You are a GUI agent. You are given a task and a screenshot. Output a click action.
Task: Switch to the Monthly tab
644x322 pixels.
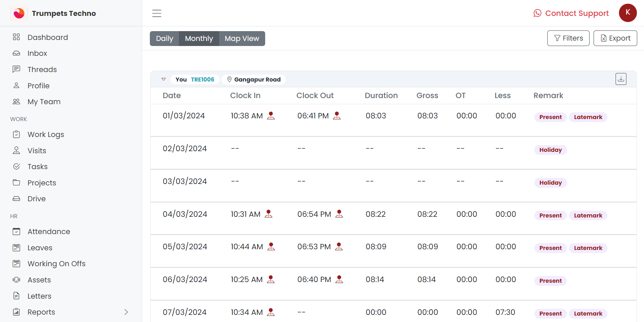pos(199,39)
